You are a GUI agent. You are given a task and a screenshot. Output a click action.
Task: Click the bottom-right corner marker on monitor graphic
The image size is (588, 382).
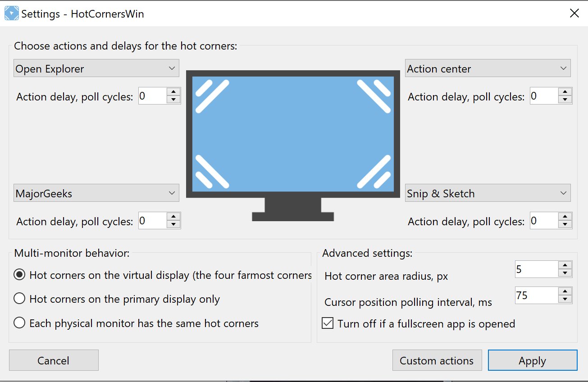click(374, 172)
